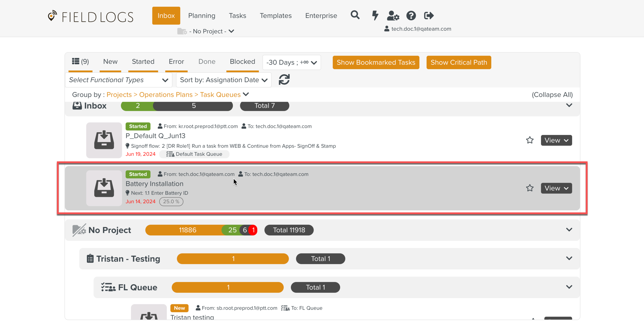The image size is (644, 329).
Task: Click the No Project Total 11918 badge
Action: click(289, 230)
